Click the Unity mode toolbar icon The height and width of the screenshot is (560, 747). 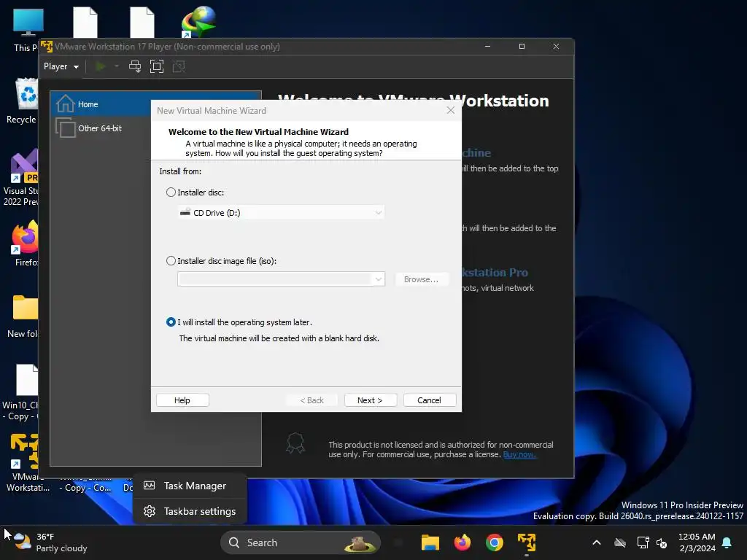[179, 66]
